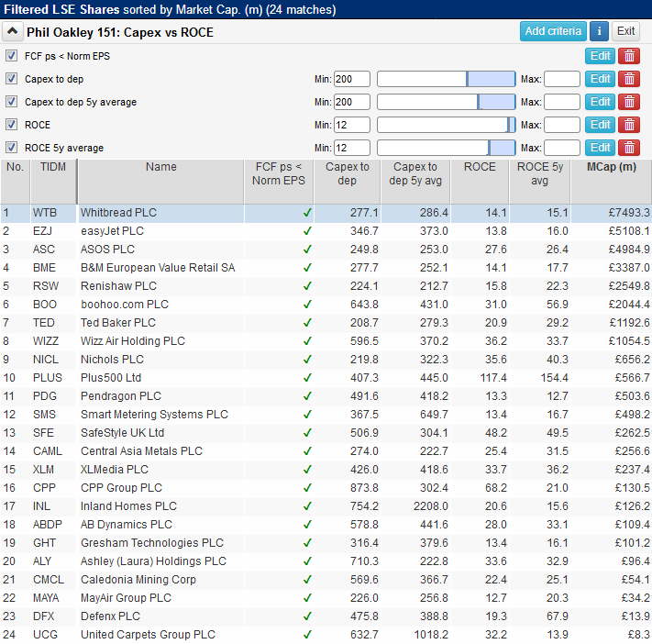Click the Caledonia Mining Corp name

coord(138,580)
